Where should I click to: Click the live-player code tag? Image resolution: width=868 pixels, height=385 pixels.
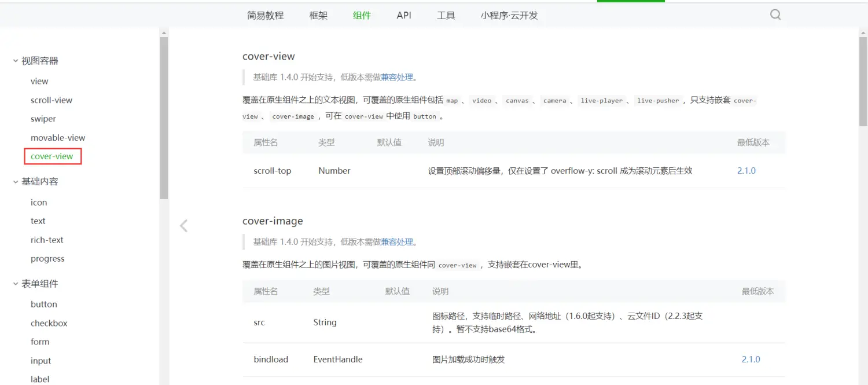click(x=602, y=101)
